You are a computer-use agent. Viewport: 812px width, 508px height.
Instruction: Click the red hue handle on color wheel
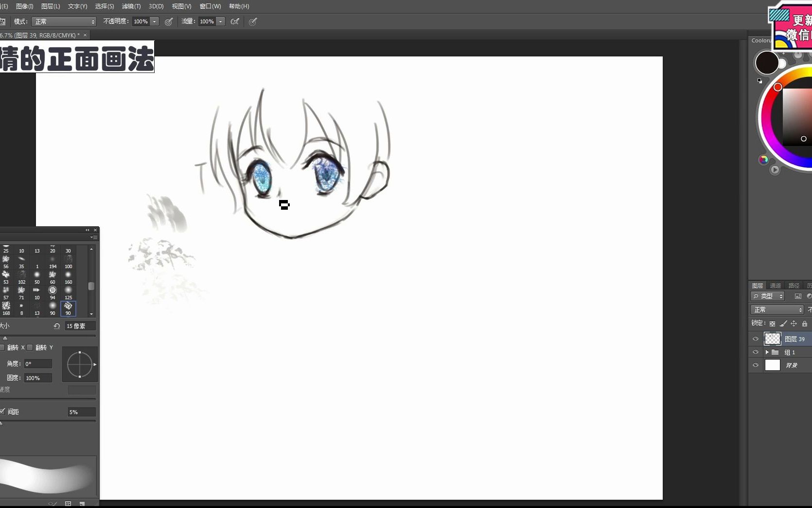coord(778,87)
